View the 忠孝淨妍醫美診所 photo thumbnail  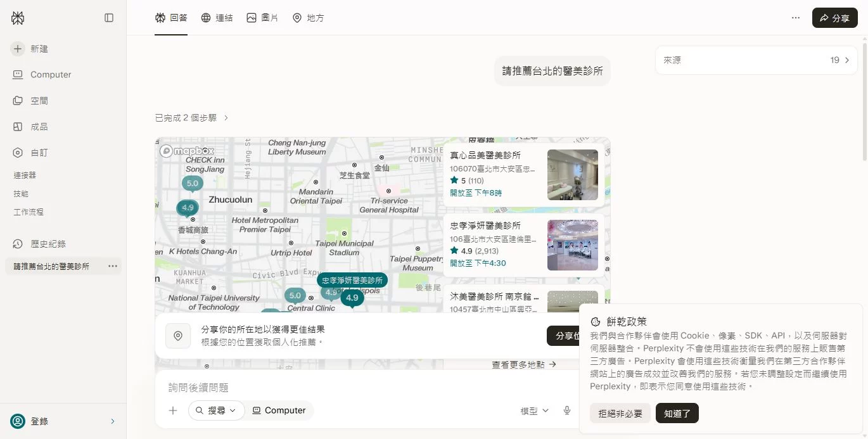[x=573, y=245]
